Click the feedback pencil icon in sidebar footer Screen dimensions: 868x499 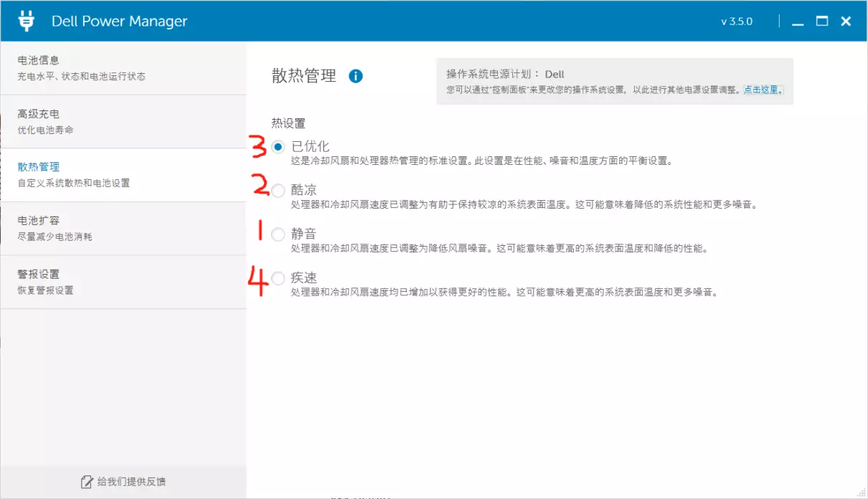87,482
